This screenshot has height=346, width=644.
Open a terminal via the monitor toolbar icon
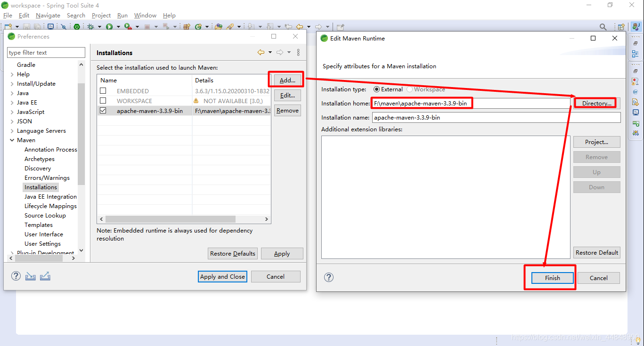click(x=50, y=27)
